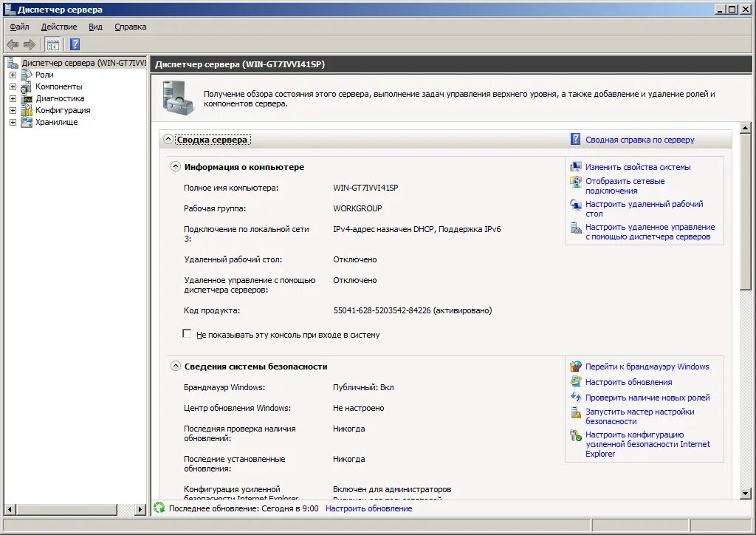This screenshot has height=535, width=756.
Task: Click the icon beside Настроить удаленное управление
Action: 576,227
